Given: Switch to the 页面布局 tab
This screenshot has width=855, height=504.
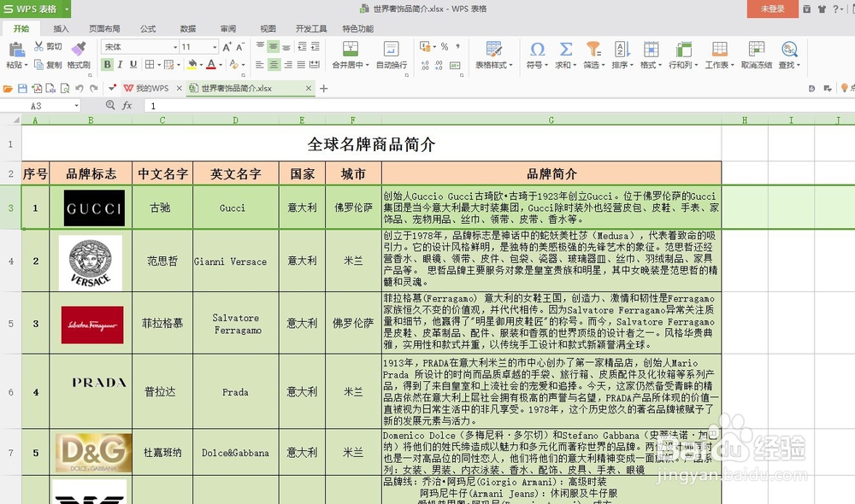Looking at the screenshot, I should [104, 28].
